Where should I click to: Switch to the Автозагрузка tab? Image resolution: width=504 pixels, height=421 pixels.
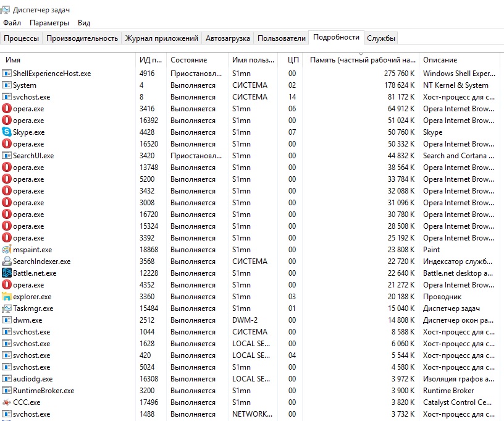(227, 38)
